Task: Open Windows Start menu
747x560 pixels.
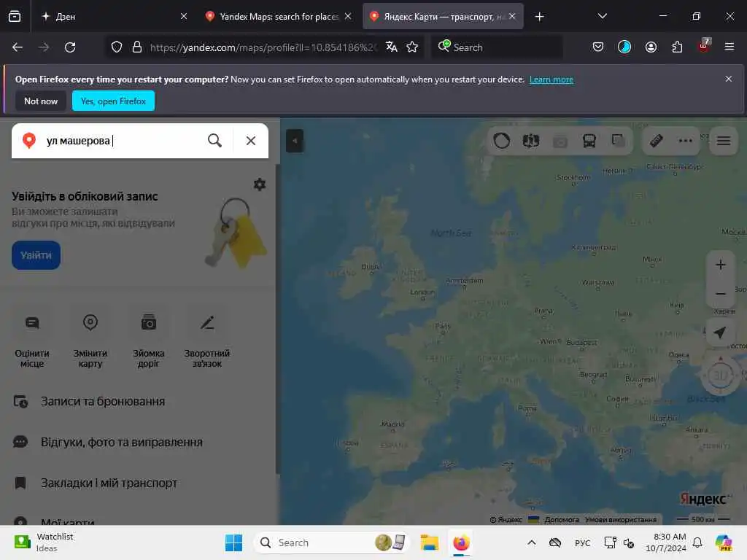Action: coord(233,542)
